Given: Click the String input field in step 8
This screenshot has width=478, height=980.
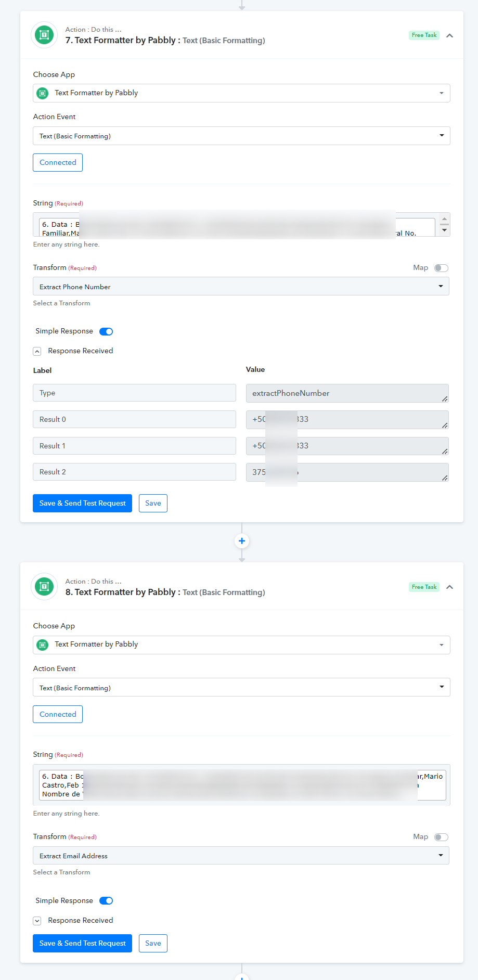Looking at the screenshot, I should coord(242,785).
